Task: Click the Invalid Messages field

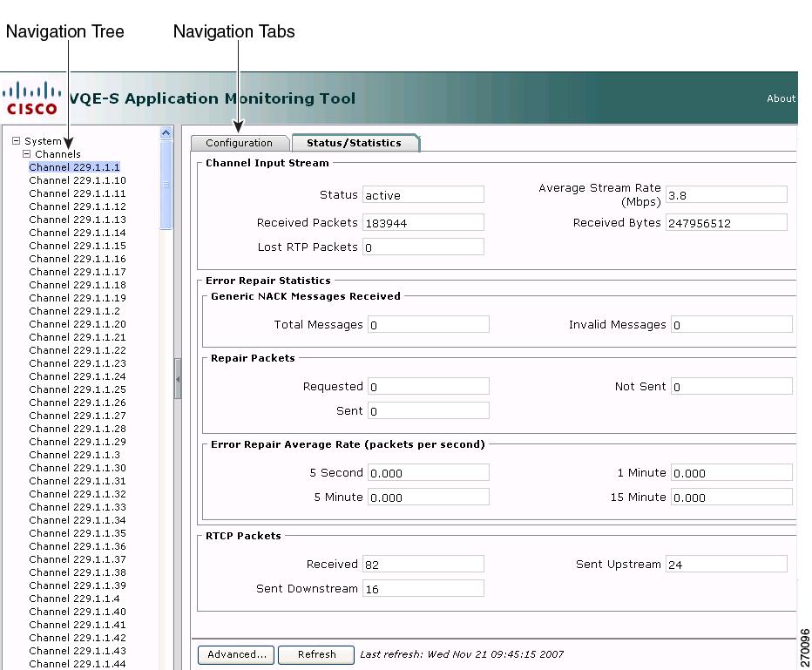Action: [x=731, y=325]
